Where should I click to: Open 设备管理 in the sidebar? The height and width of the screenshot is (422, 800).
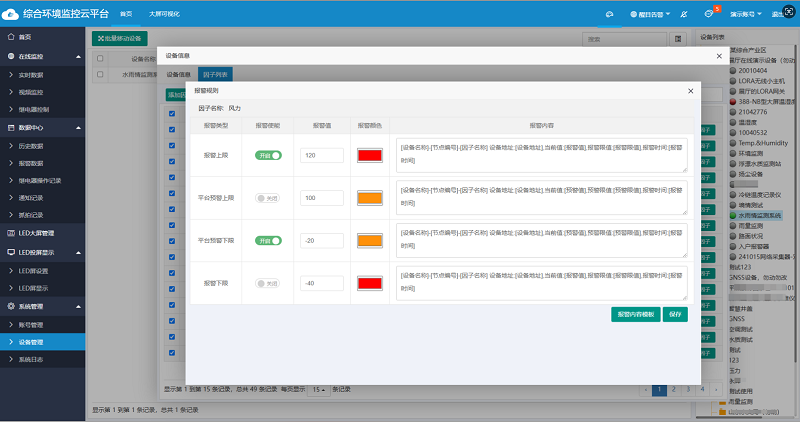(x=32, y=342)
